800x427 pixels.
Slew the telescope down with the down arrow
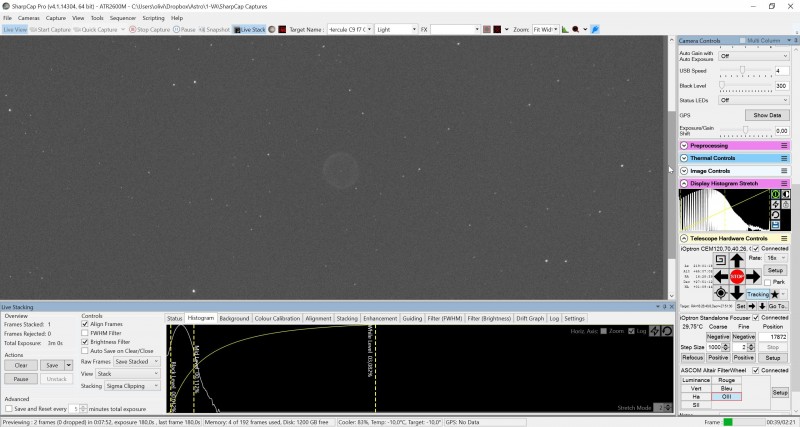(737, 293)
